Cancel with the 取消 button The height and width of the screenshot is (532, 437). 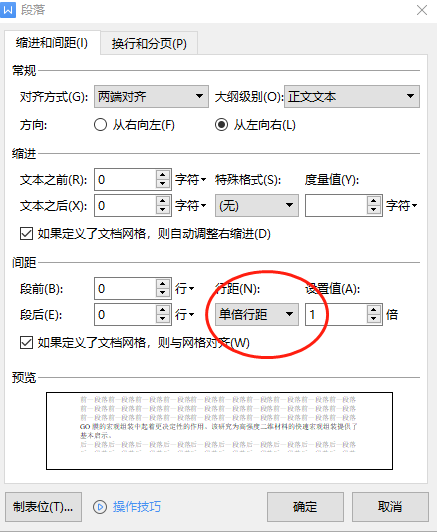(390, 507)
